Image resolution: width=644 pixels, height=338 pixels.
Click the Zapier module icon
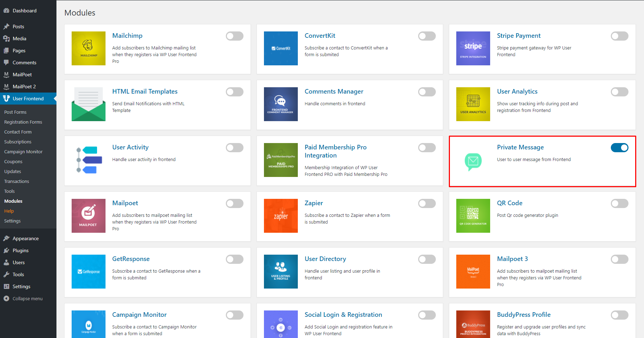[281, 216]
